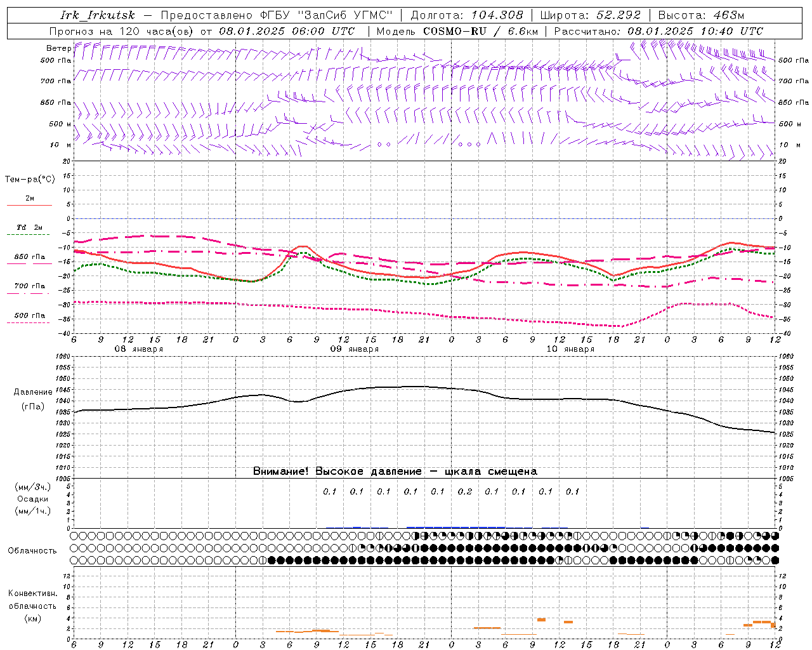
Task: Click the Td 2м legend entry
Action: coord(30,227)
